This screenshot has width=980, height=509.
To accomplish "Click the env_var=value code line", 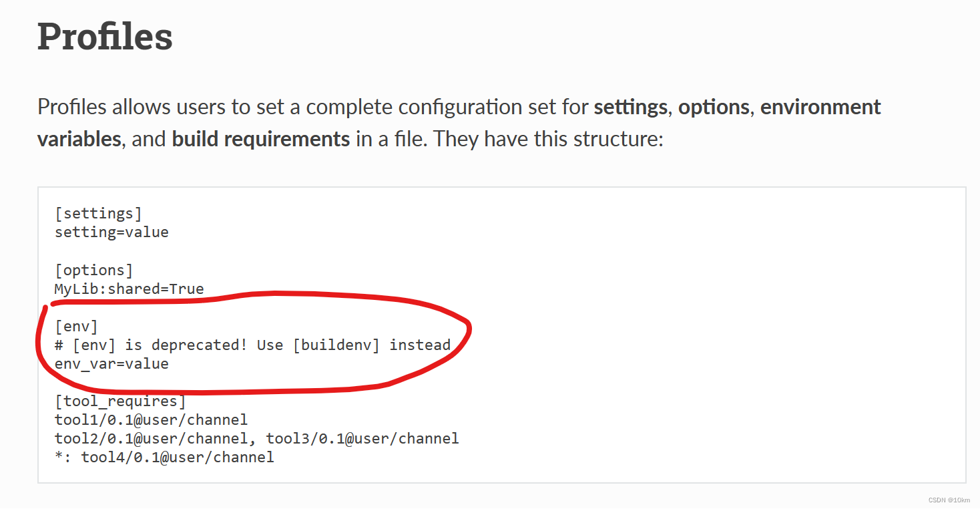I will point(111,364).
